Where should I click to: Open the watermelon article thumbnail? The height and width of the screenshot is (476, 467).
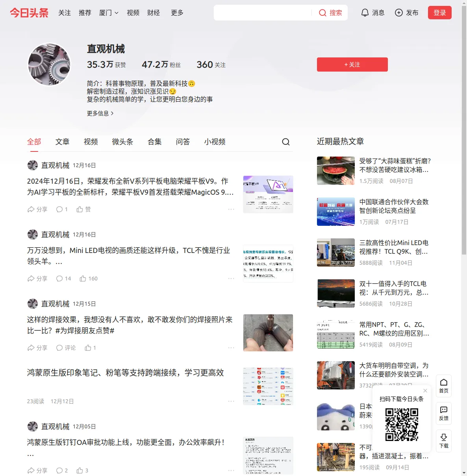pos(336,171)
